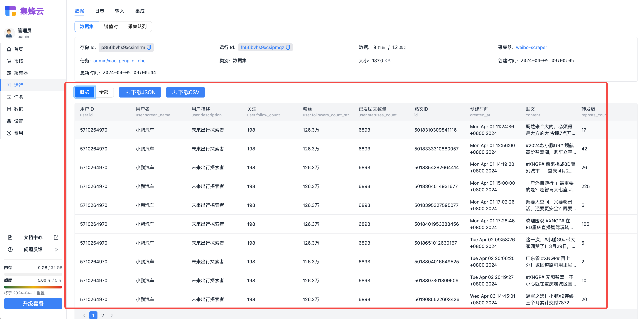Click the grid icon beside 采集器
This screenshot has width=644, height=319.
9,73
